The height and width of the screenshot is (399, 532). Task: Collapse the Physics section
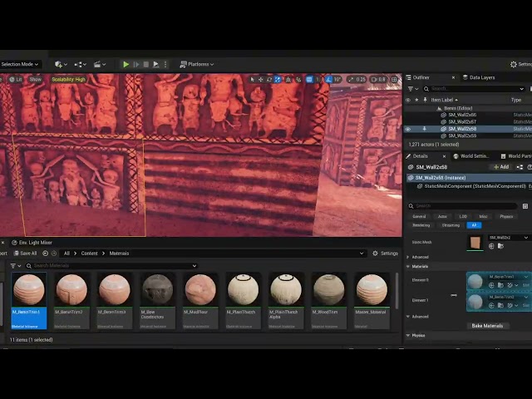click(408, 336)
